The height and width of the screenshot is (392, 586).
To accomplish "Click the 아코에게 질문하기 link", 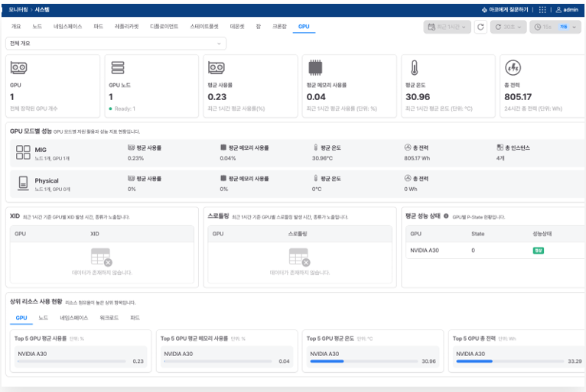I will point(508,10).
